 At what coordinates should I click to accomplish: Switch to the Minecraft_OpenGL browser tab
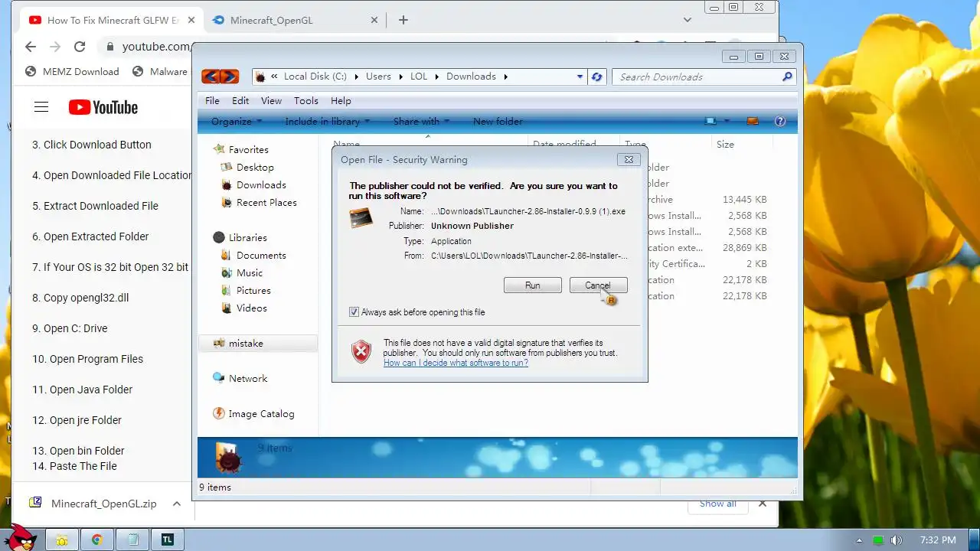295,20
